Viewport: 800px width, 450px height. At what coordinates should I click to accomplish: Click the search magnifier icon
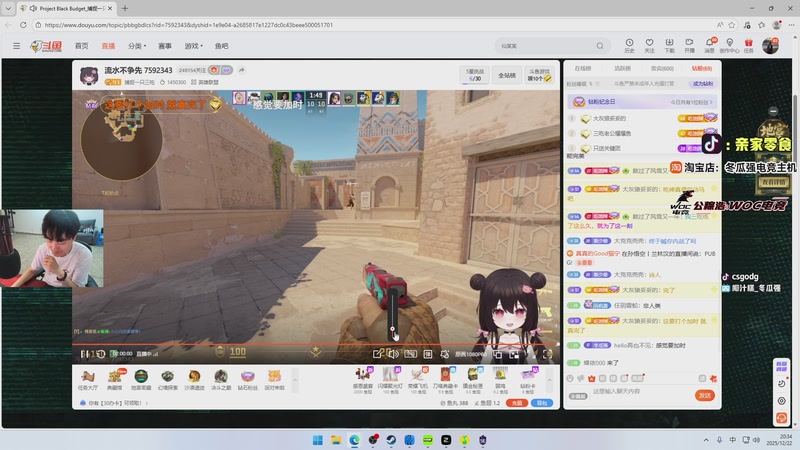(600, 46)
